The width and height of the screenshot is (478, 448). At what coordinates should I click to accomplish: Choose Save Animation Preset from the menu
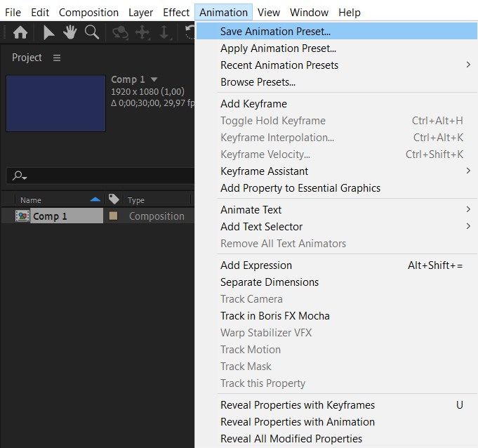[x=275, y=32]
